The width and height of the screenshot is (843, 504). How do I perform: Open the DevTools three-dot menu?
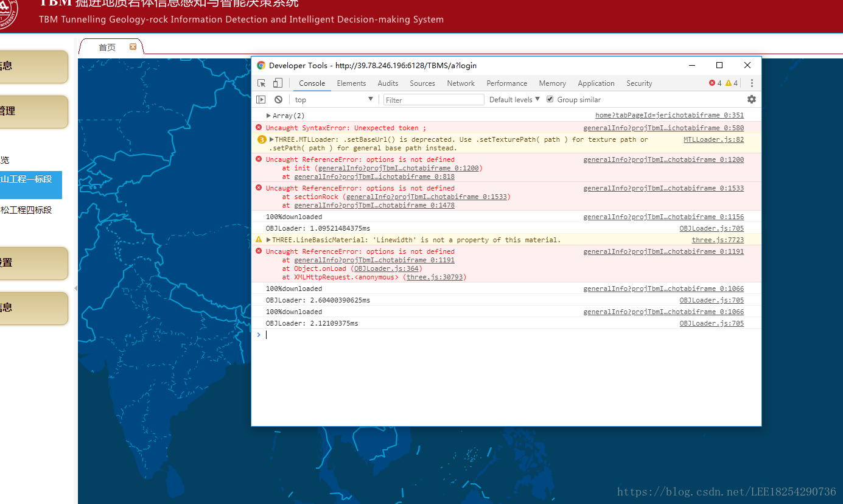[x=752, y=83]
